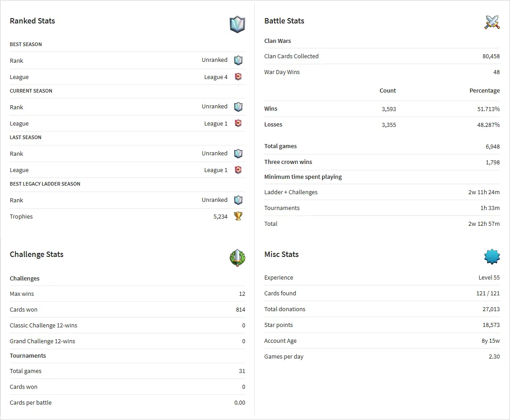Screen dimensions: 510x420
Task: Click the Three crown wins row label
Action: pyautogui.click(x=288, y=162)
